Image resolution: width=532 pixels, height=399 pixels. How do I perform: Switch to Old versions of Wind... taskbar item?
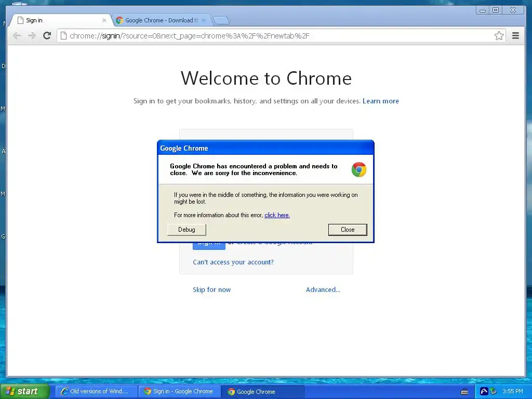coord(96,392)
